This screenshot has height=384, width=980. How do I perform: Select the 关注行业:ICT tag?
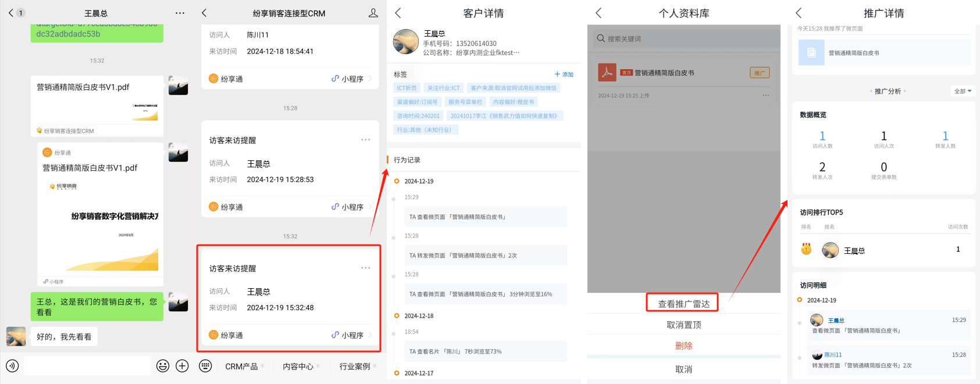point(444,88)
